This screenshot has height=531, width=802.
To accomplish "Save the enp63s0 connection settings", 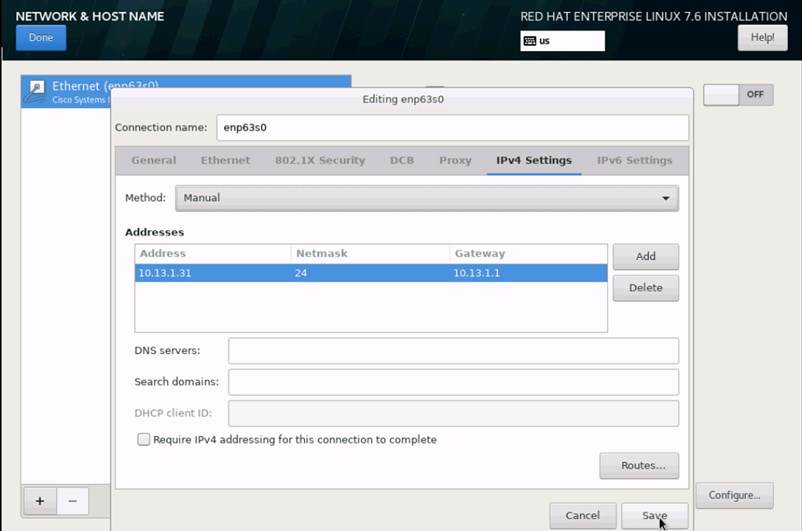I will 655,516.
